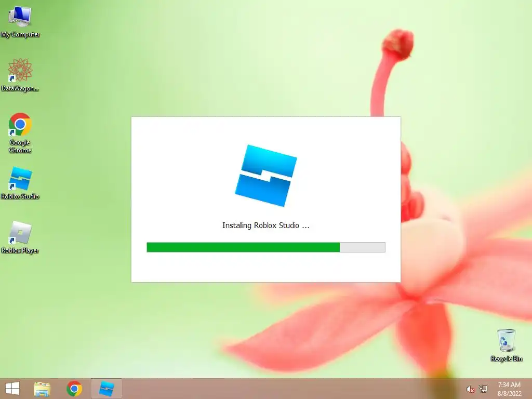Open File Explorer from the taskbar
This screenshot has height=399, width=532.
(x=42, y=389)
